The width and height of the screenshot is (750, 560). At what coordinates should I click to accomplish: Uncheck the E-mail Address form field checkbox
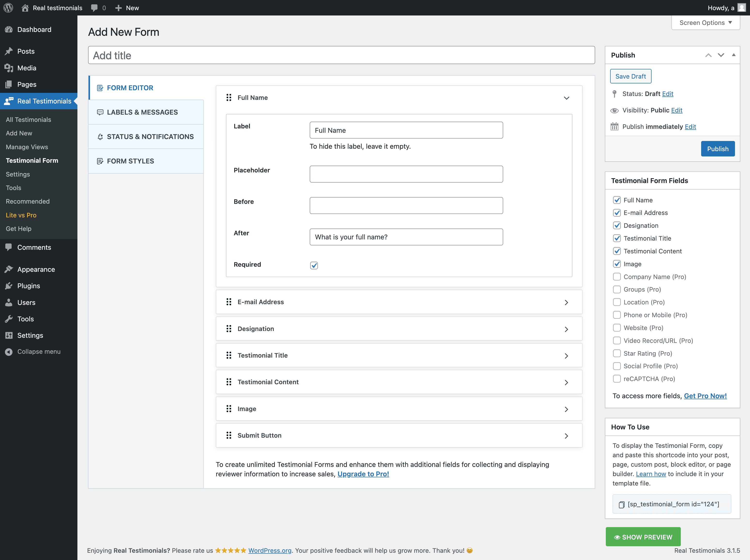tap(617, 213)
